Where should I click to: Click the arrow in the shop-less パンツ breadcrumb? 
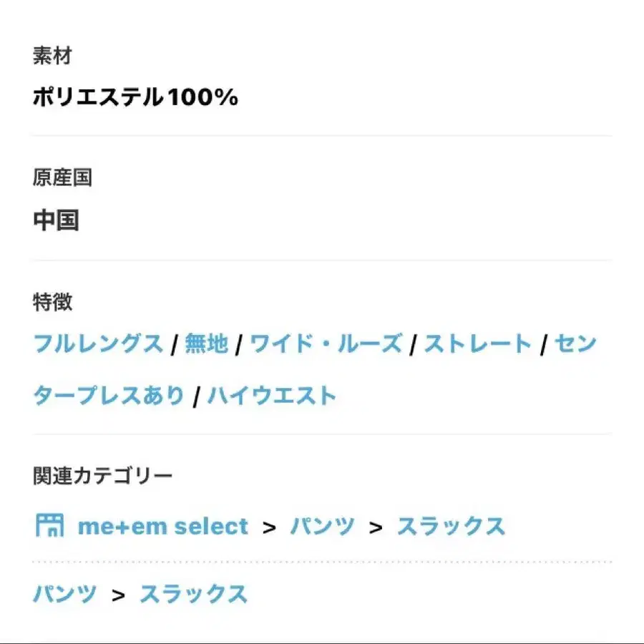pyautogui.click(x=118, y=595)
